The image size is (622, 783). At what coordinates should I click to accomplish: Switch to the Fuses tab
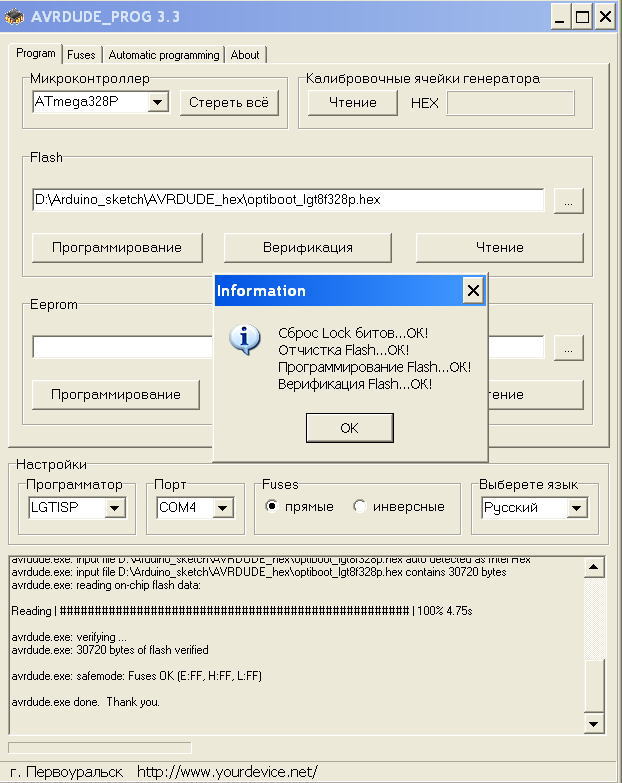point(81,55)
